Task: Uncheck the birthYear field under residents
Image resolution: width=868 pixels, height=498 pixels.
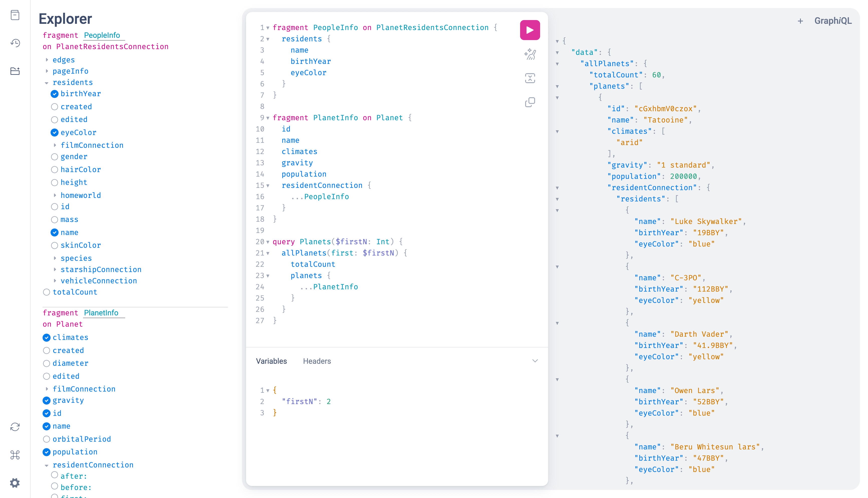Action: [54, 94]
